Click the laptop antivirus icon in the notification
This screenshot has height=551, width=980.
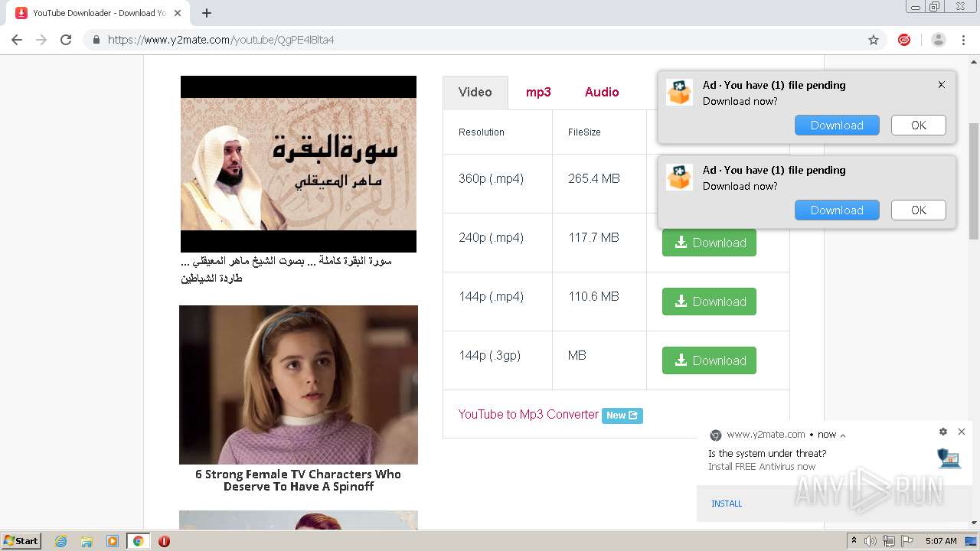(x=949, y=458)
